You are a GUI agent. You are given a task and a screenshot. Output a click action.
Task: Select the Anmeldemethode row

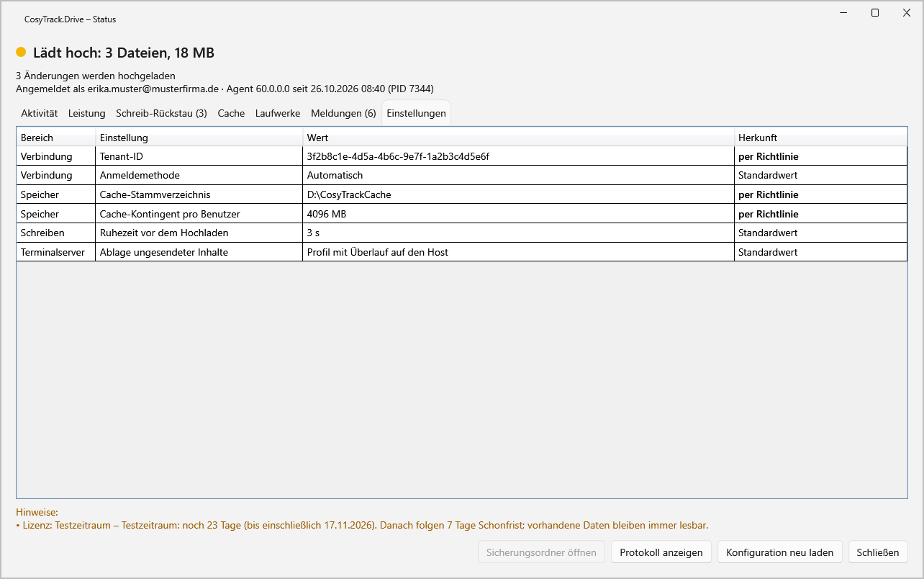462,175
